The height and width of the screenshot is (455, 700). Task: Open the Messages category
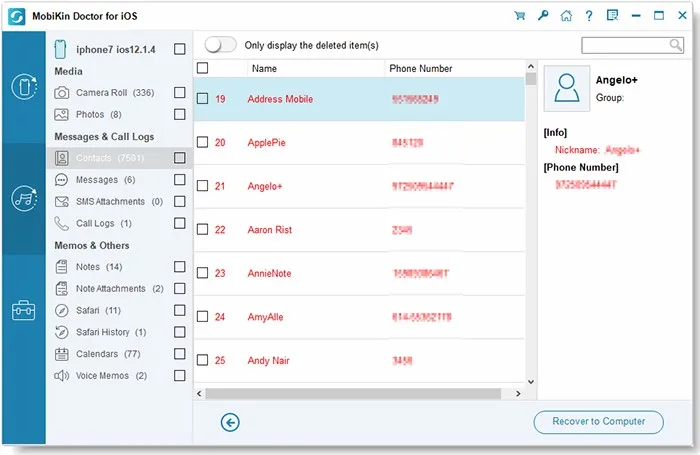(x=97, y=180)
